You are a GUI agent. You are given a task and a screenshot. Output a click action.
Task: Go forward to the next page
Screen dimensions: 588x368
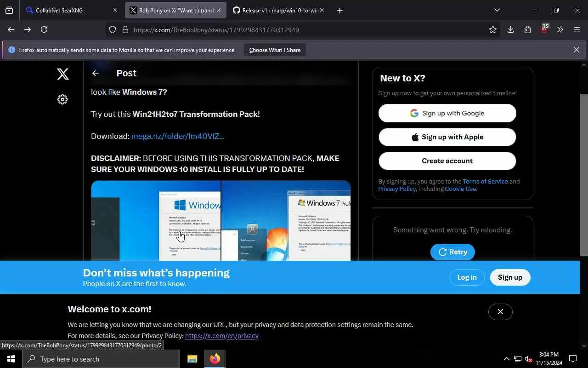(x=28, y=29)
